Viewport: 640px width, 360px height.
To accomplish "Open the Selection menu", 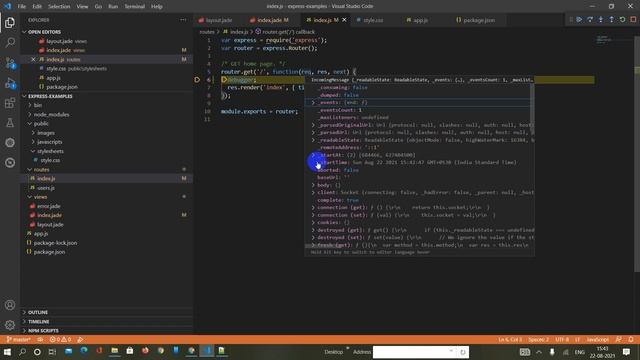I will click(x=59, y=7).
